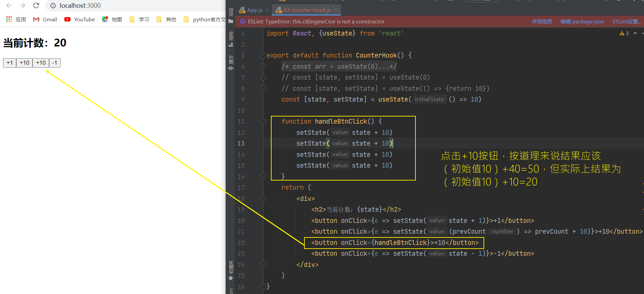The height and width of the screenshot is (294, 644).
Task: Click the <h2>当前计数 line of code
Action: [356, 209]
